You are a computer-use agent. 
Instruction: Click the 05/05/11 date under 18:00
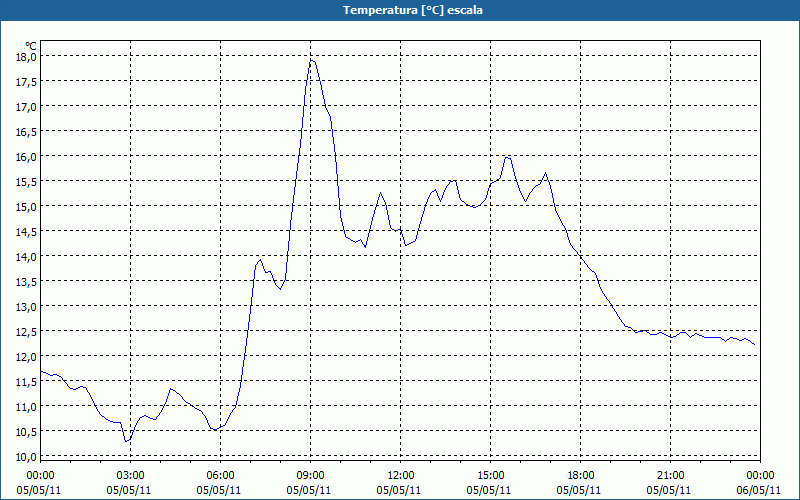tap(579, 490)
